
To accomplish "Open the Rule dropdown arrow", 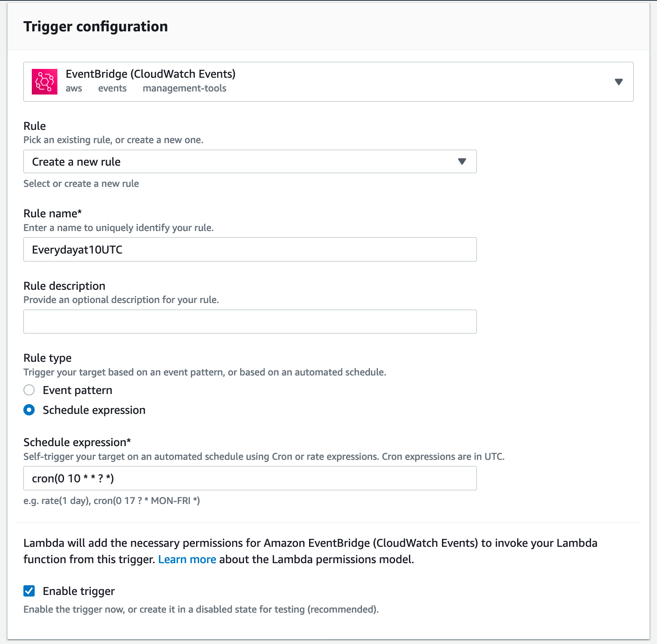I will [x=462, y=162].
